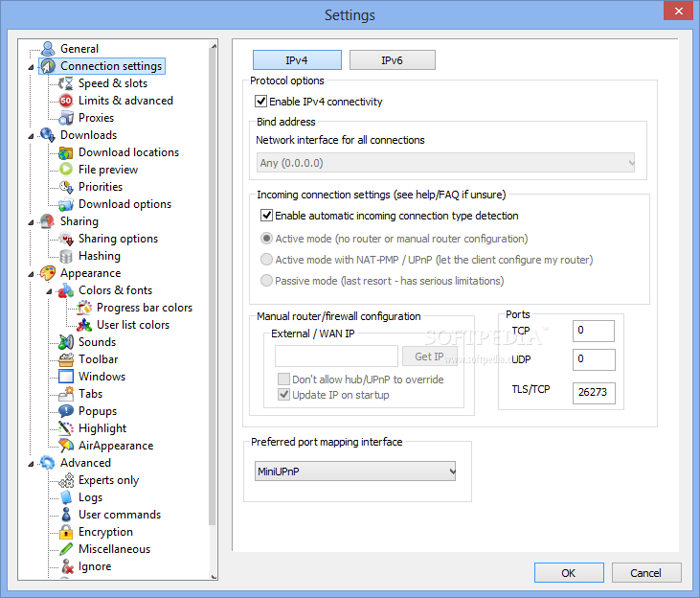The image size is (700, 598).
Task: Click the Experts only gears icon
Action: (66, 480)
